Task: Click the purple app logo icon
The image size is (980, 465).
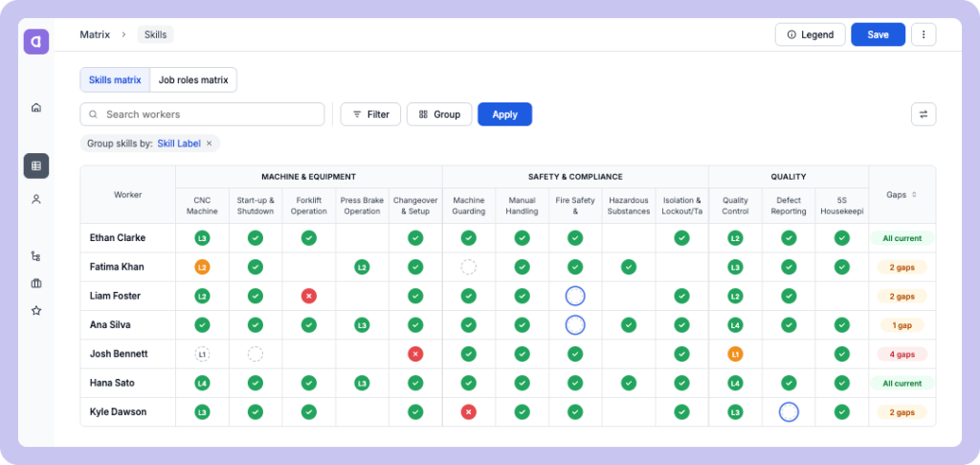Action: click(36, 42)
